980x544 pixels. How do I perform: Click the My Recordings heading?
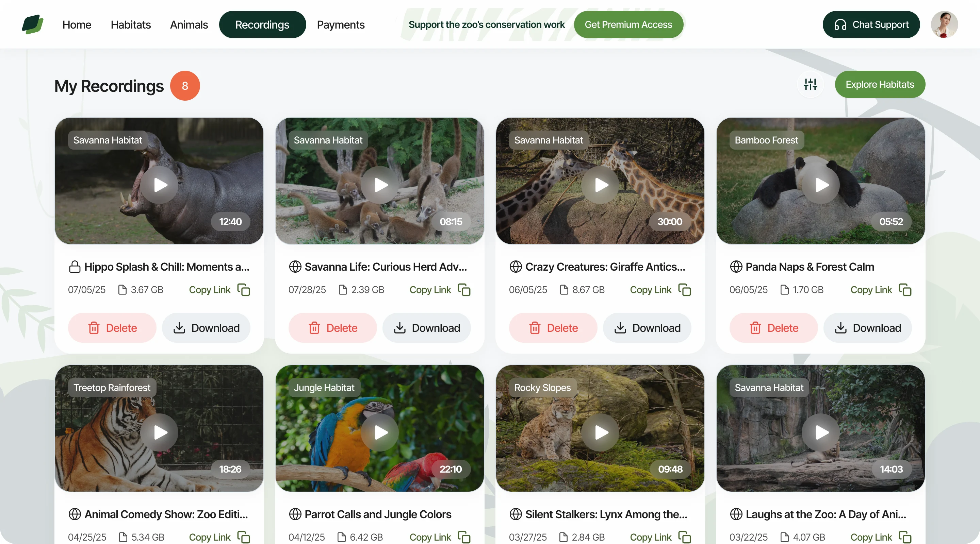(x=109, y=86)
